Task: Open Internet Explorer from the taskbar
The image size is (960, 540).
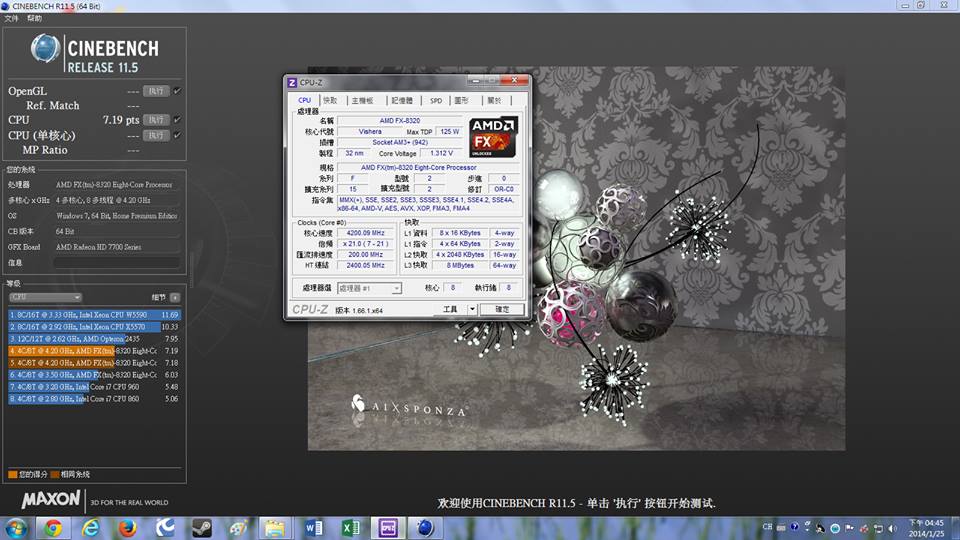Action: click(x=90, y=528)
